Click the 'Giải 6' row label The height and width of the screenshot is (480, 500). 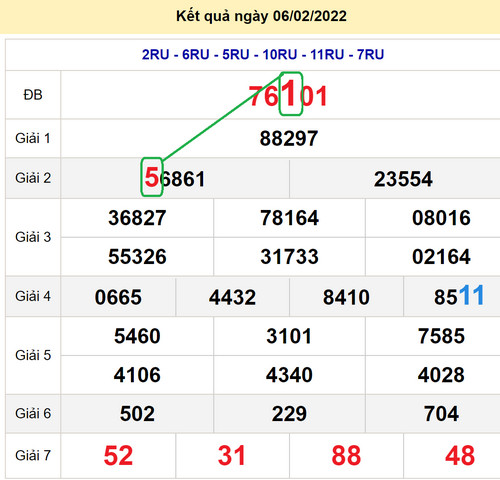[x=33, y=413]
